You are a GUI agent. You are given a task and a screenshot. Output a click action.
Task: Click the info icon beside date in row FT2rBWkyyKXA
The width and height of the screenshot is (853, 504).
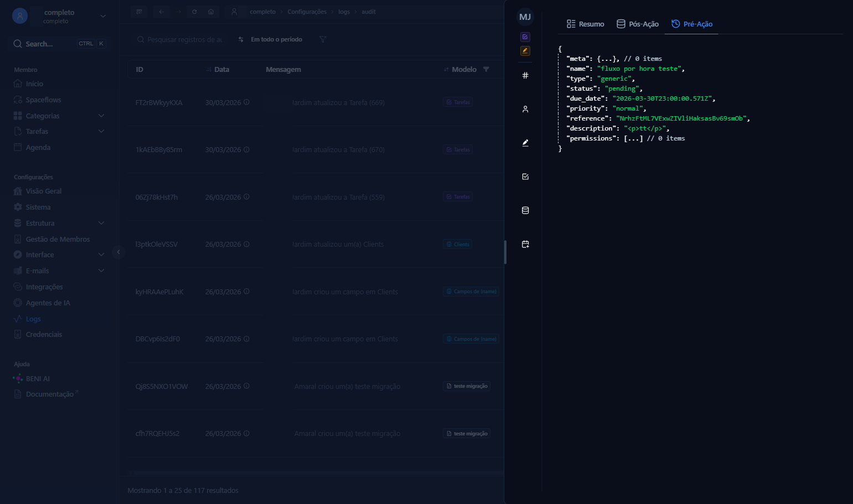[246, 102]
